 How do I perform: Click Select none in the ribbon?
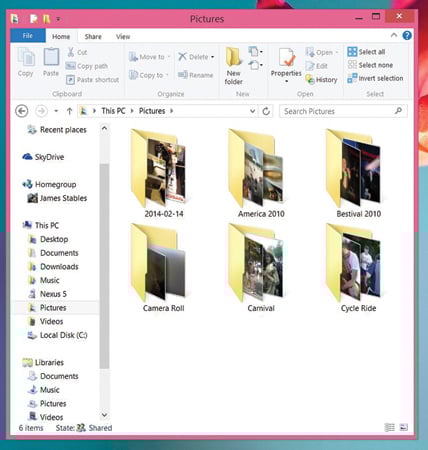point(370,65)
